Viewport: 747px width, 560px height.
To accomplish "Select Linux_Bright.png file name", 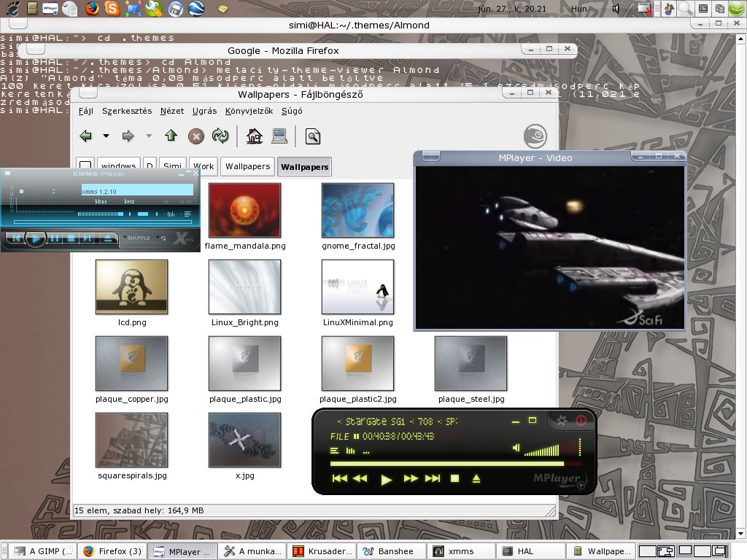I will click(245, 322).
